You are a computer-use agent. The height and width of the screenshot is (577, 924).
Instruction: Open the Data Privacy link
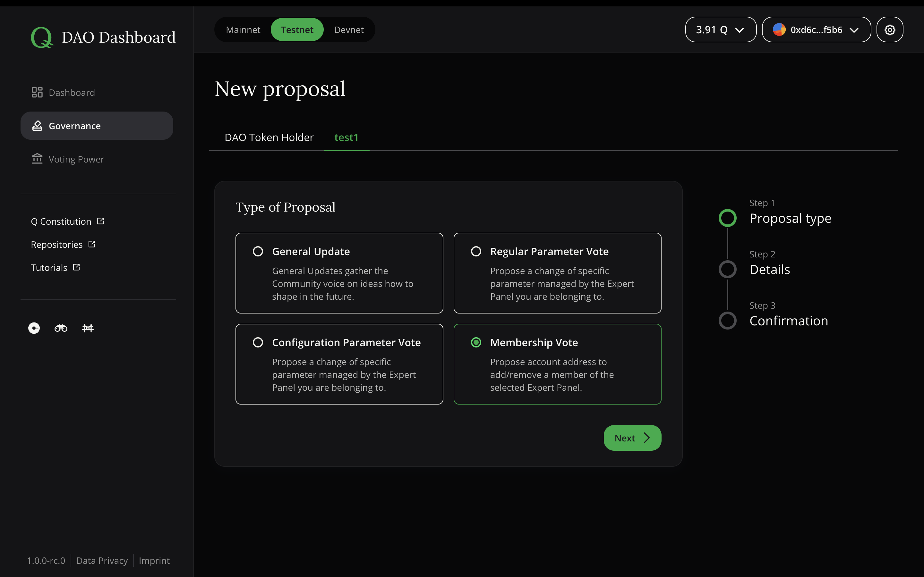tap(102, 560)
